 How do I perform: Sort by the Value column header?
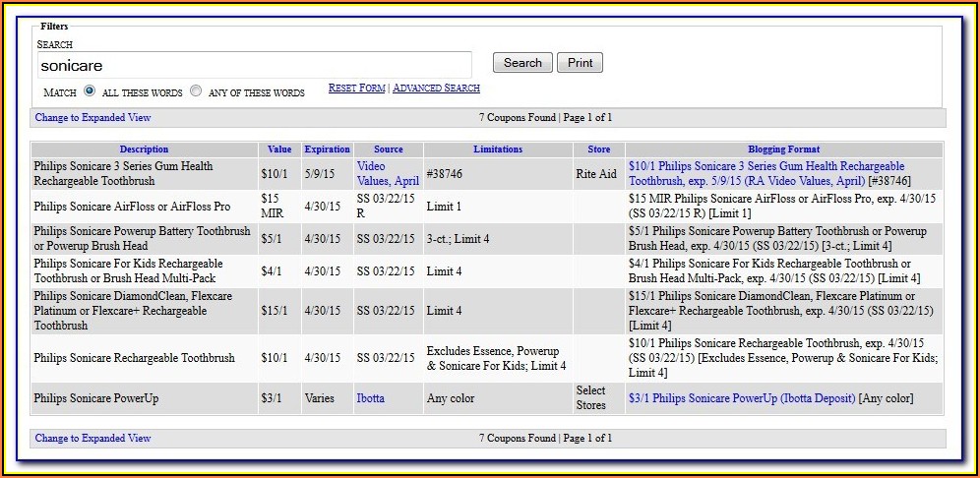279,149
